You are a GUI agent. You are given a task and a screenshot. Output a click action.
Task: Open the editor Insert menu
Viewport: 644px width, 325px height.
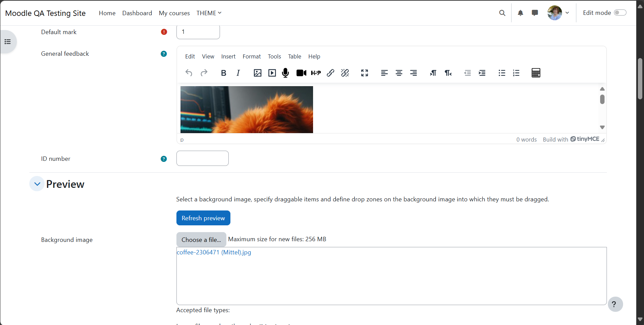pos(228,56)
